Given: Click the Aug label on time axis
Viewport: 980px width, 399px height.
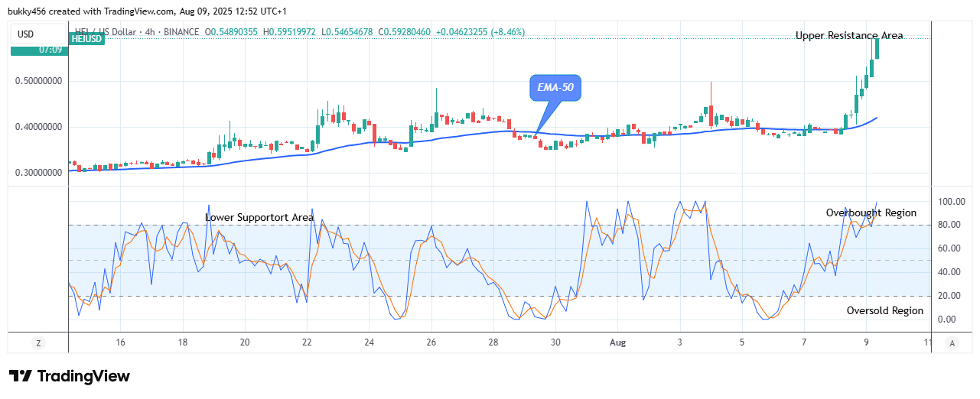Looking at the screenshot, I should [x=617, y=343].
